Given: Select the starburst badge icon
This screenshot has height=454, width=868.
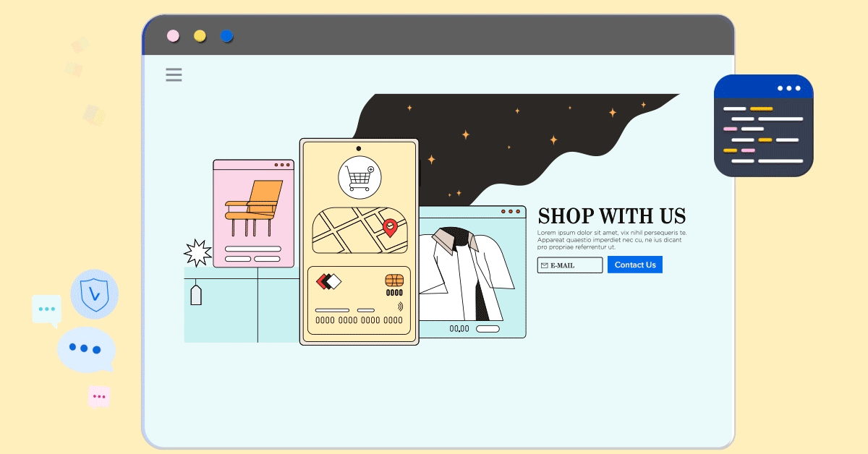Looking at the screenshot, I should [197, 252].
